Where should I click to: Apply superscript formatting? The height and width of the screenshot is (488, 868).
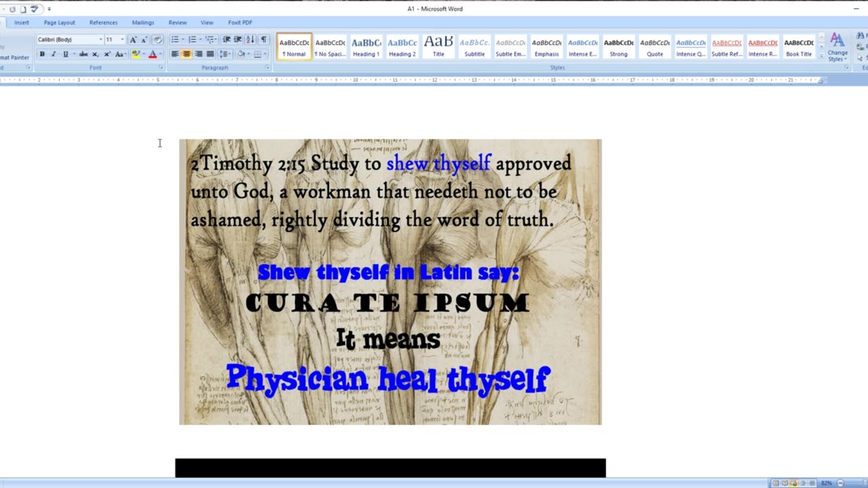click(106, 54)
